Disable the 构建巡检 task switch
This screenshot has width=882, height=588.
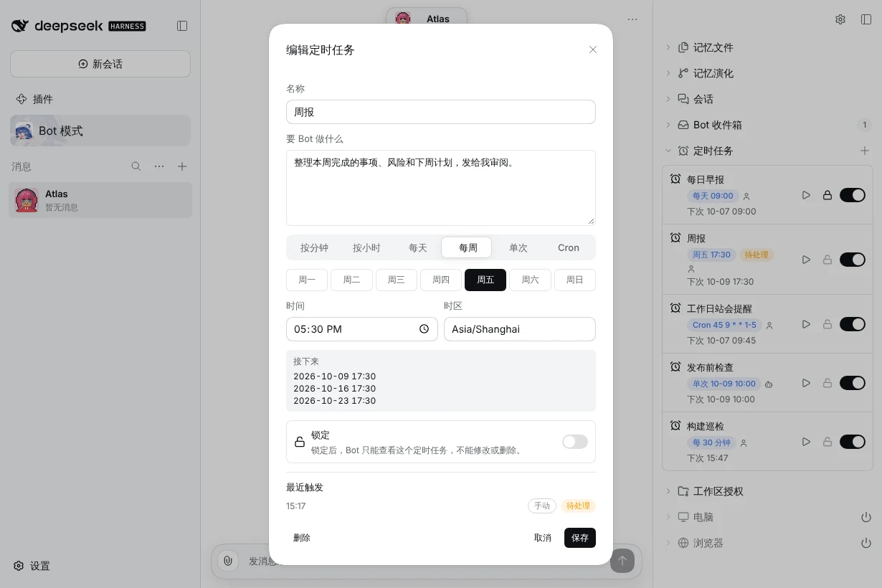853,442
